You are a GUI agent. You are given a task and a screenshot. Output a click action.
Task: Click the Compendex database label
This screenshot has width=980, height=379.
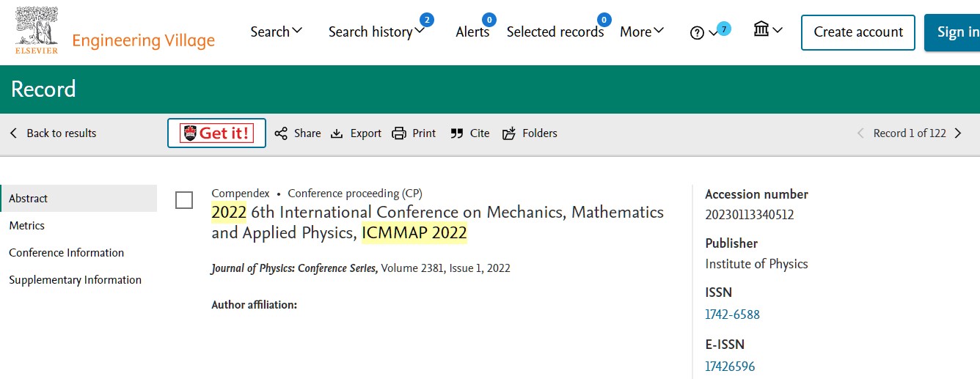[x=241, y=194]
